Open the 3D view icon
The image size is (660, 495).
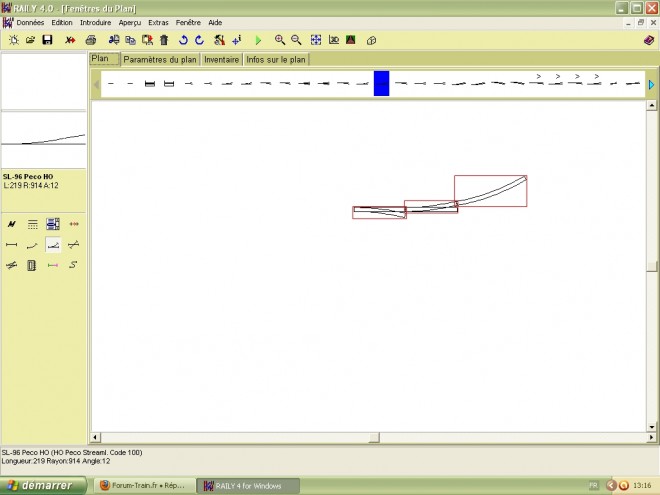(x=334, y=40)
